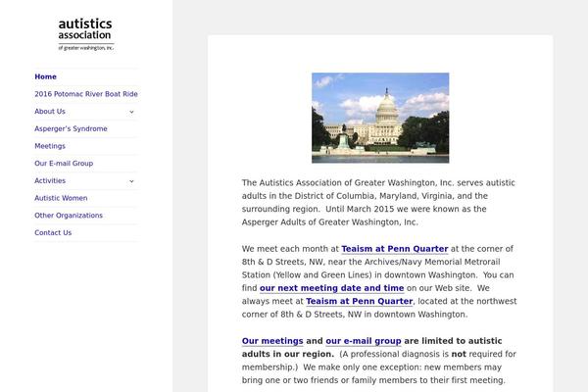
Task: Follow first Teaism at Penn Quarter link
Action: tap(395, 249)
